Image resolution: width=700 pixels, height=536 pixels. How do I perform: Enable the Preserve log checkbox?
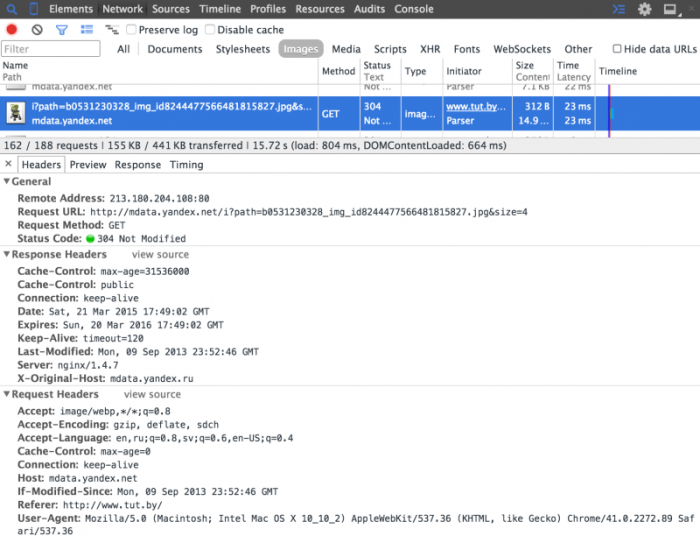click(x=131, y=29)
